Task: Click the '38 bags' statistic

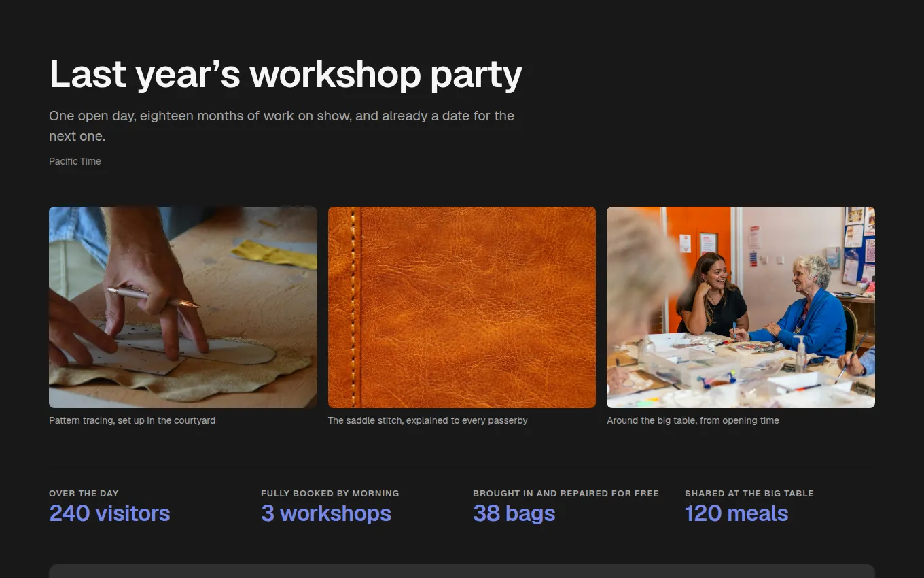Action: point(514,513)
